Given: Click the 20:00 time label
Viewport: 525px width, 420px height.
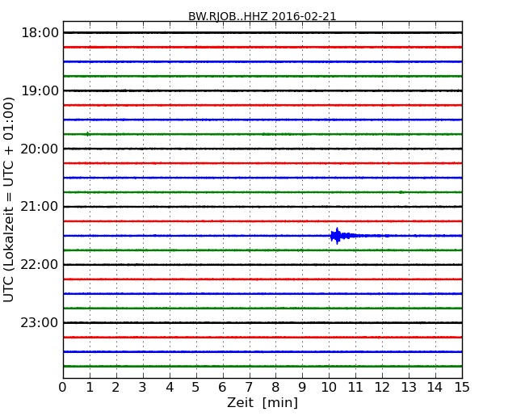Looking at the screenshot, I should coord(40,149).
